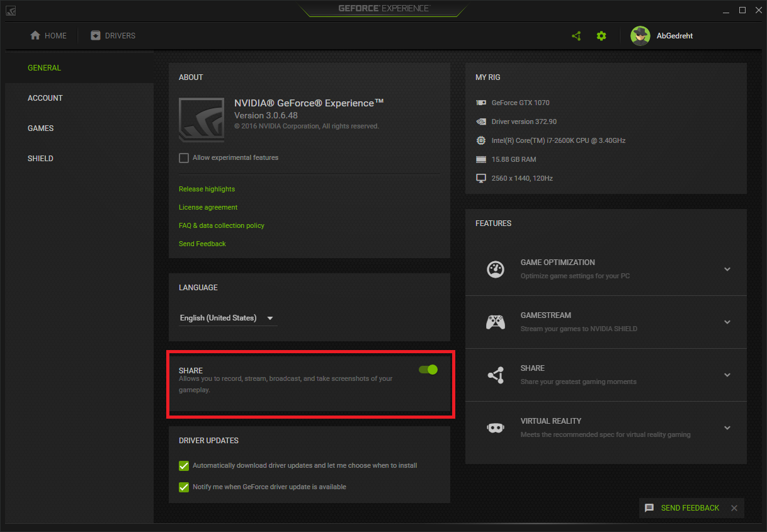The image size is (767, 532).
Task: Open the green settings gear icon
Action: coord(601,36)
